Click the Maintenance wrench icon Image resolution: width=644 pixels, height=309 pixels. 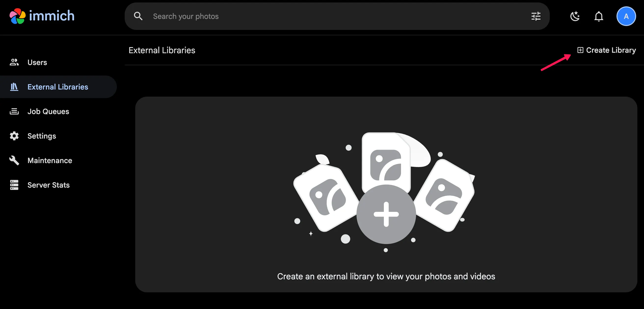14,160
